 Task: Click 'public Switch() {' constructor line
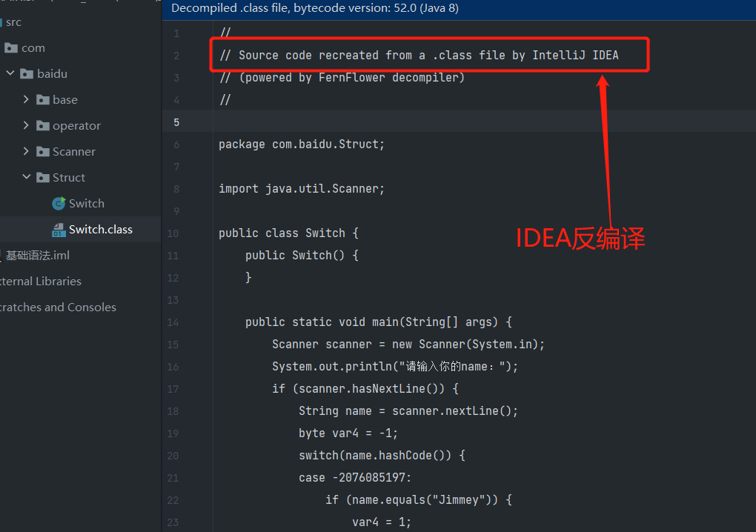pos(302,256)
